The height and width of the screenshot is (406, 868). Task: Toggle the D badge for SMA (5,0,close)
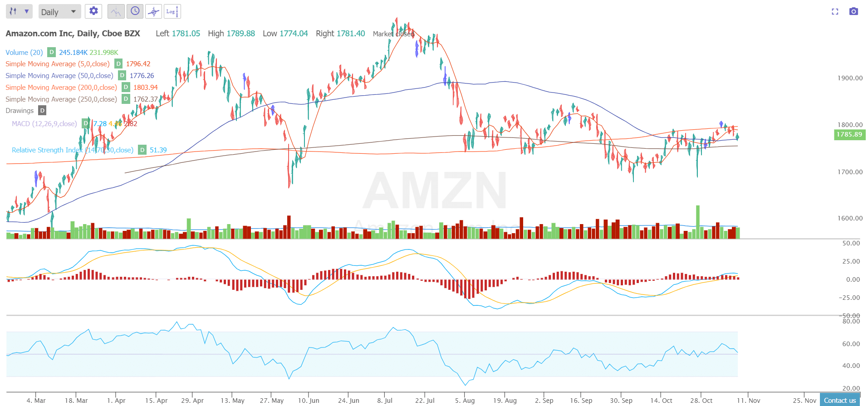click(x=118, y=64)
